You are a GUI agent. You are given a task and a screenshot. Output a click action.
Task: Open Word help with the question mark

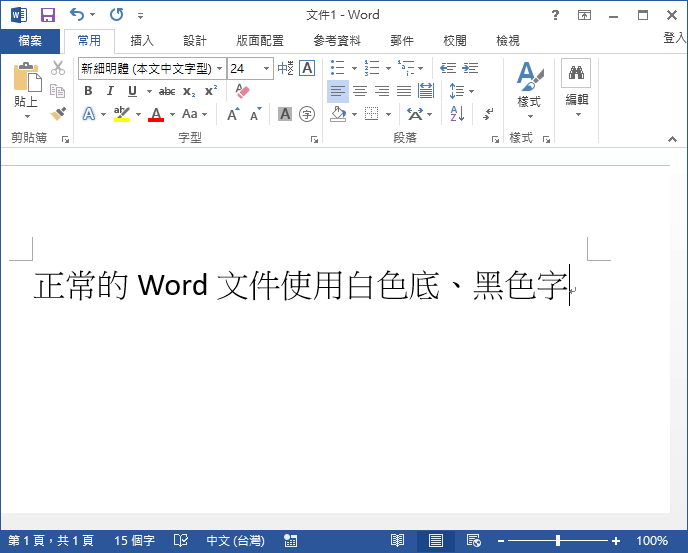[x=555, y=15]
